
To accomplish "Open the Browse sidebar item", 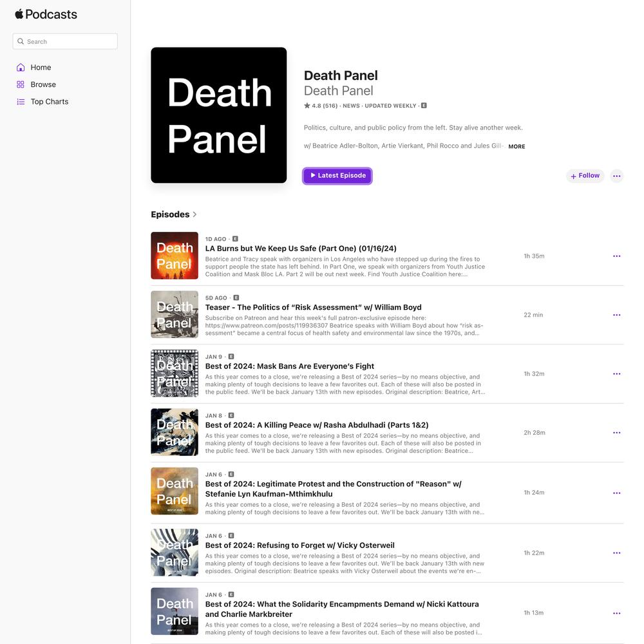I will click(x=43, y=84).
